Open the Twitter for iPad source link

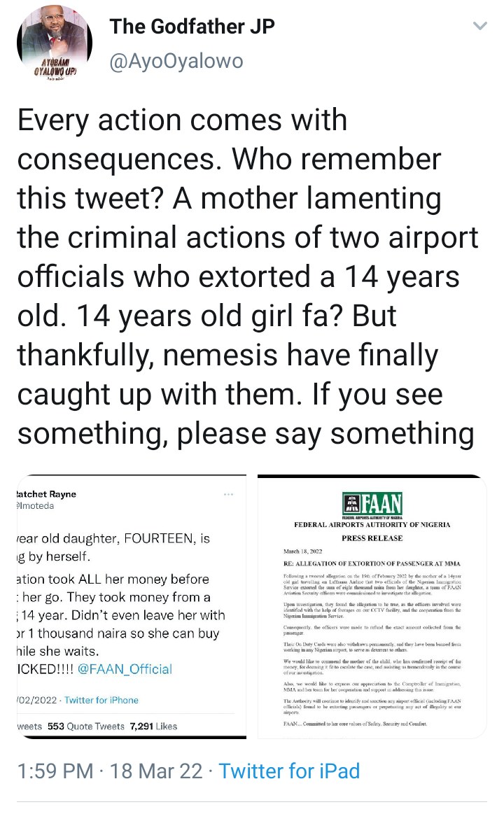(289, 771)
